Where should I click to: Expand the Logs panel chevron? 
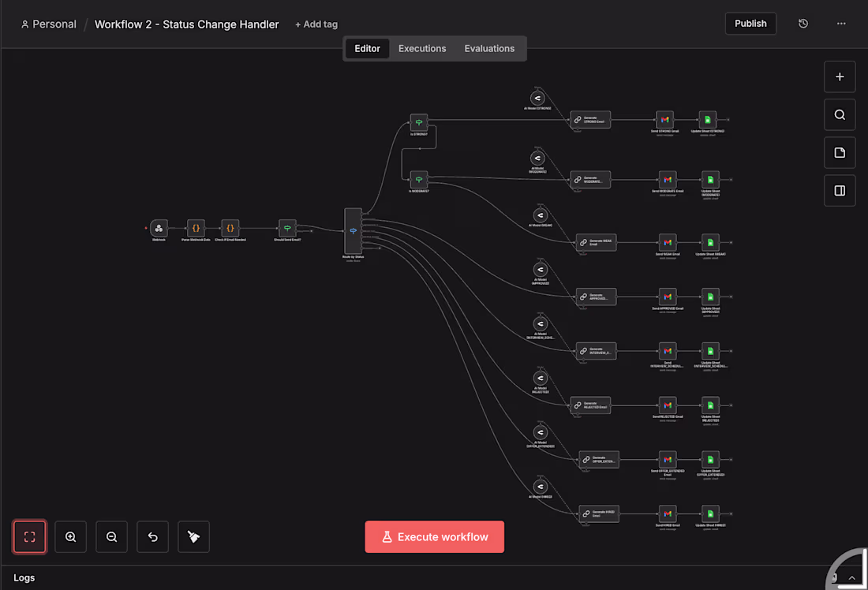[853, 577]
